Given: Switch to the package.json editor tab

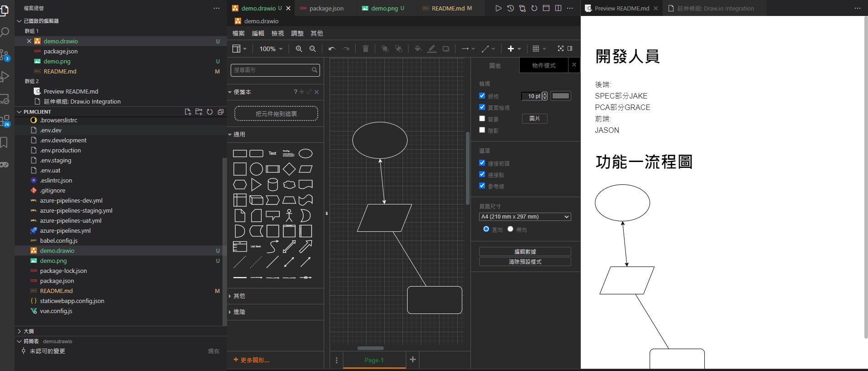Looking at the screenshot, I should 326,8.
